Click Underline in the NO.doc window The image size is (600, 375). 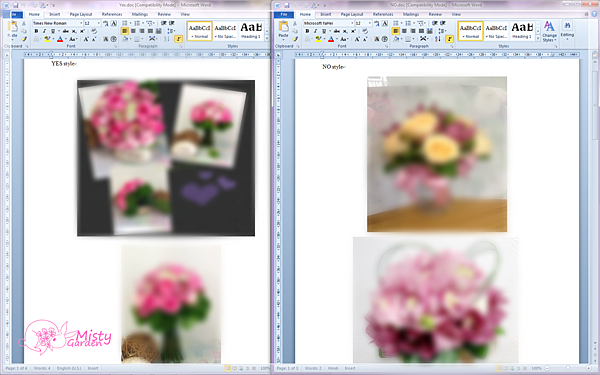[x=324, y=31]
